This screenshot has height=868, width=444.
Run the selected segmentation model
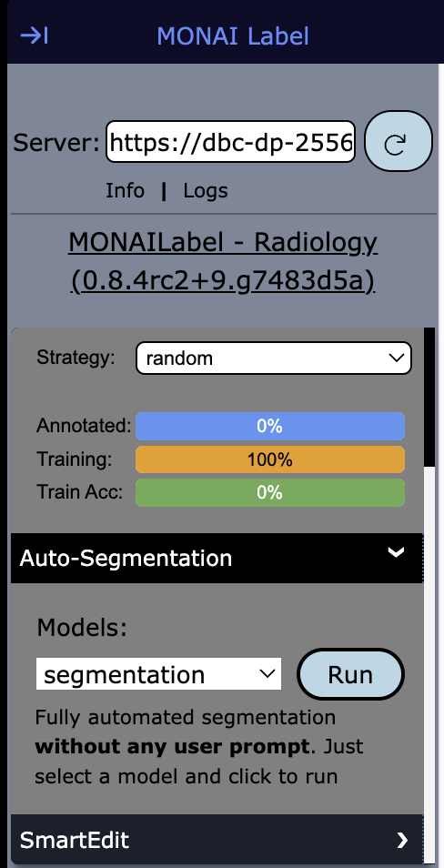point(350,674)
